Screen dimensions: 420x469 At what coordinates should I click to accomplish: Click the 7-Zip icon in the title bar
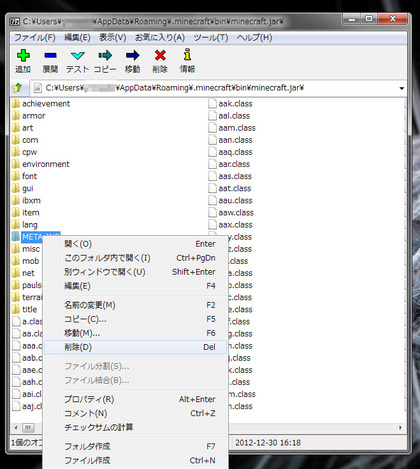pos(15,22)
